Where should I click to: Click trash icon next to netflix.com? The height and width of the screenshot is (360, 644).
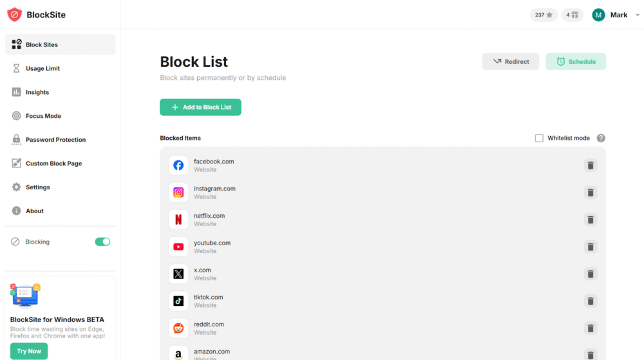tap(590, 220)
